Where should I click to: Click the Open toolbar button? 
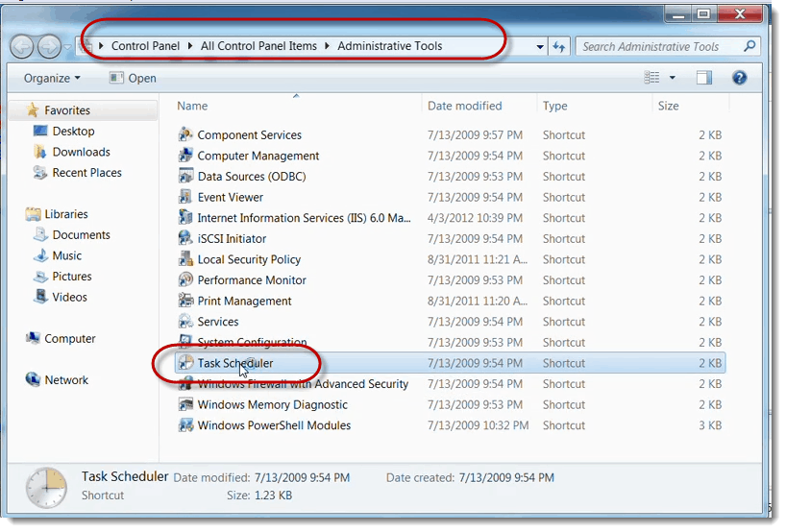click(133, 78)
